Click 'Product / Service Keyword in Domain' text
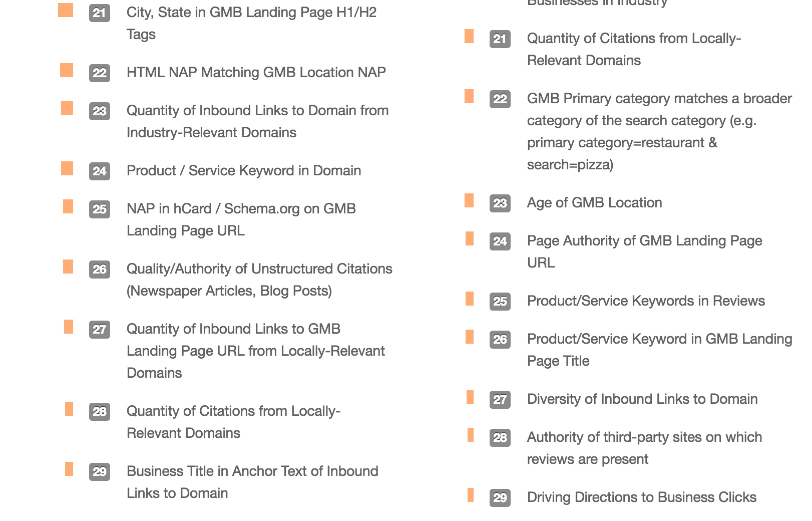This screenshot has height=521, width=812. tap(243, 170)
